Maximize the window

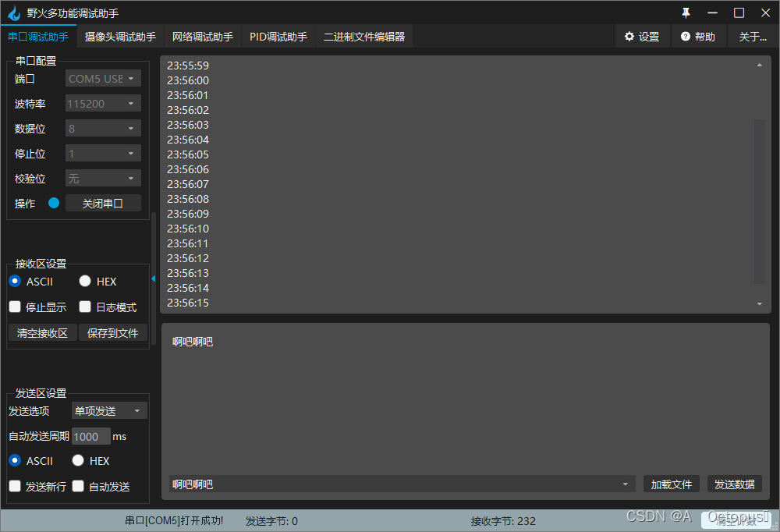[x=739, y=13]
